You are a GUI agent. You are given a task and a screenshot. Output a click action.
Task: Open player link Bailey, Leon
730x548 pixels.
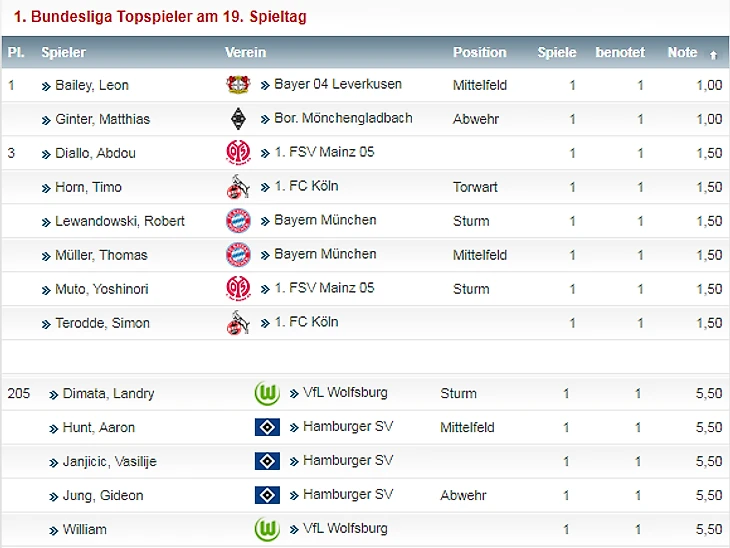[x=91, y=86]
